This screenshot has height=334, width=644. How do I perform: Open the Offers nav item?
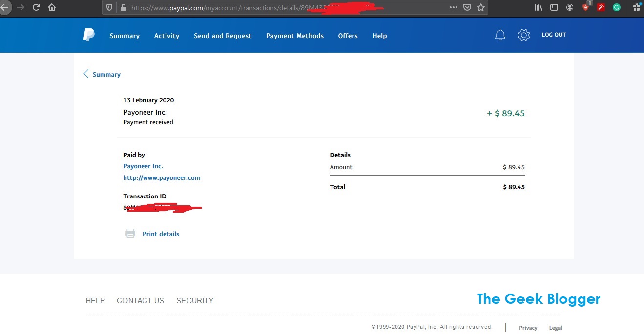(x=348, y=36)
